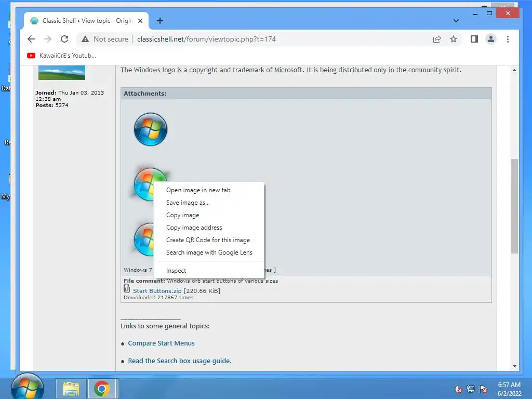This screenshot has width=532, height=399.
Task: Open Action Center flag tray icon
Action: (x=483, y=389)
